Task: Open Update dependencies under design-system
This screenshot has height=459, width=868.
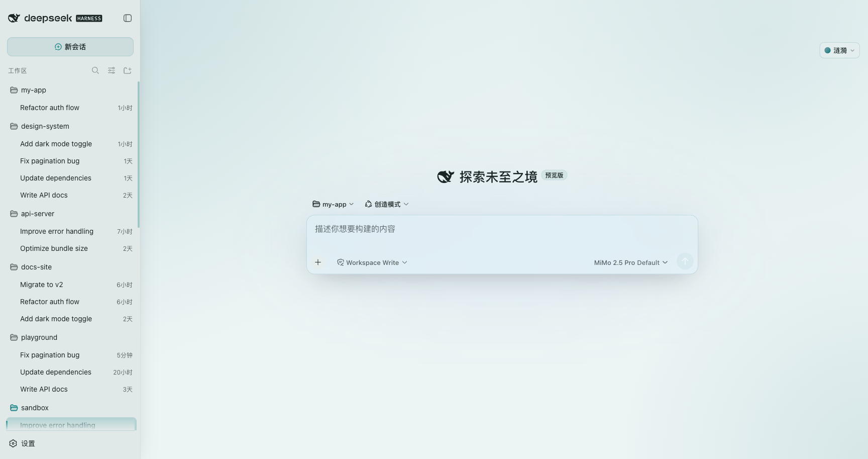Action: click(70, 178)
